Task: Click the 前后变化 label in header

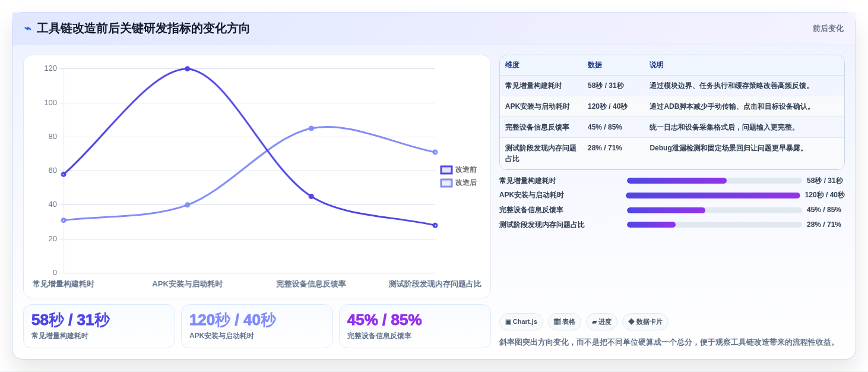Action: point(828,29)
